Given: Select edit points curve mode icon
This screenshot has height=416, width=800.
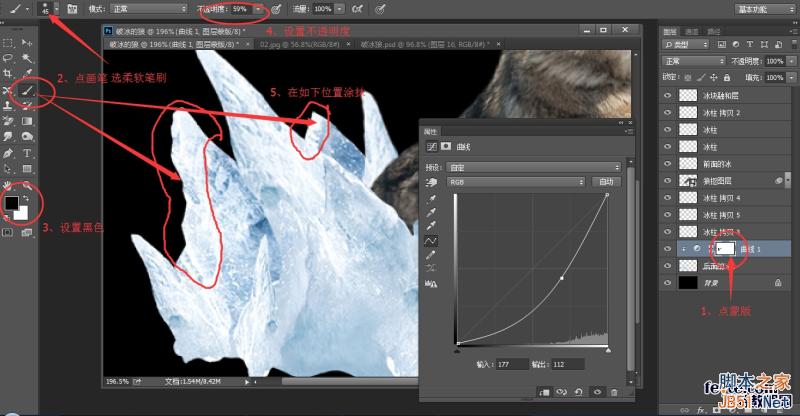Looking at the screenshot, I should (431, 240).
